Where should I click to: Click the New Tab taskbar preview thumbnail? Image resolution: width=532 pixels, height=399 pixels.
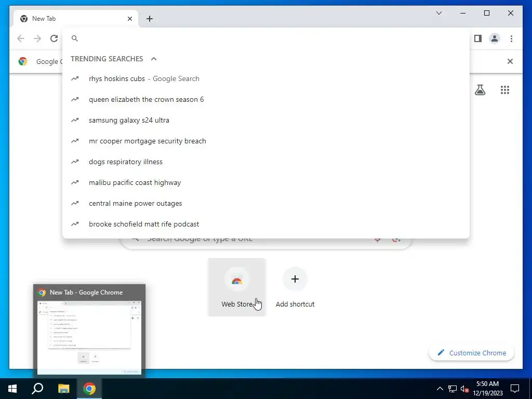[89, 337]
